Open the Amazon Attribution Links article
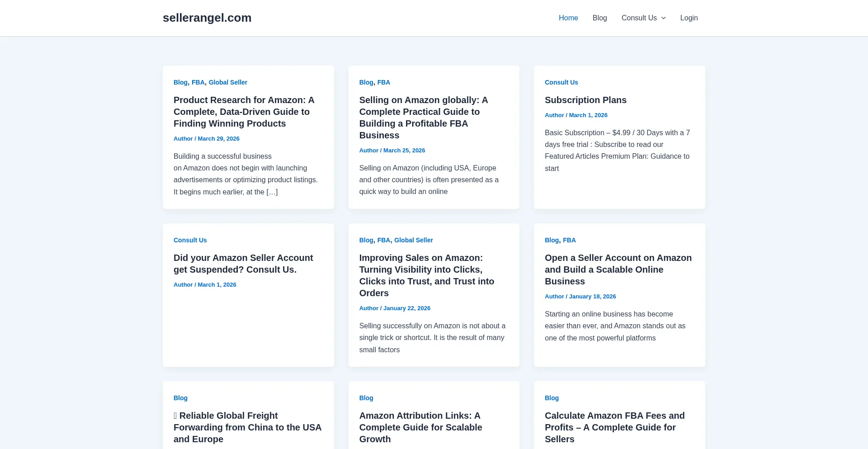Image resolution: width=868 pixels, height=449 pixels. (421, 427)
